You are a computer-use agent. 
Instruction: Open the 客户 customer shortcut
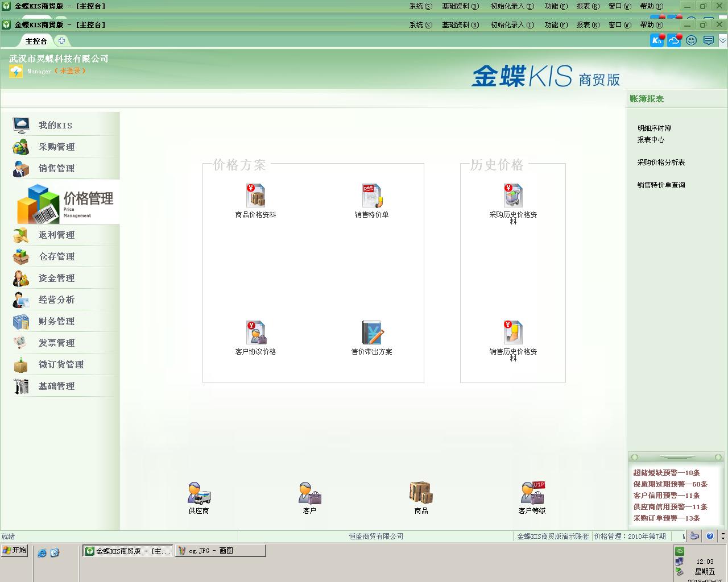click(x=310, y=498)
